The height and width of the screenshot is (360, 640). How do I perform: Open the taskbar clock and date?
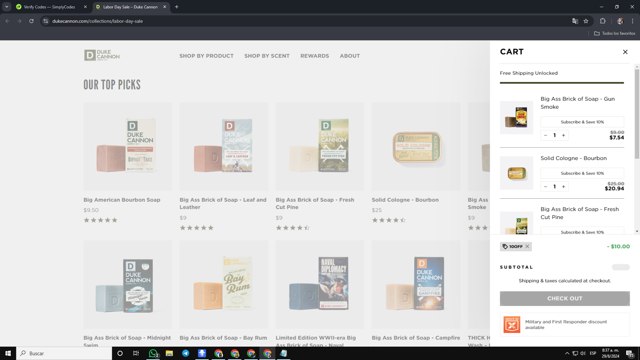click(611, 353)
